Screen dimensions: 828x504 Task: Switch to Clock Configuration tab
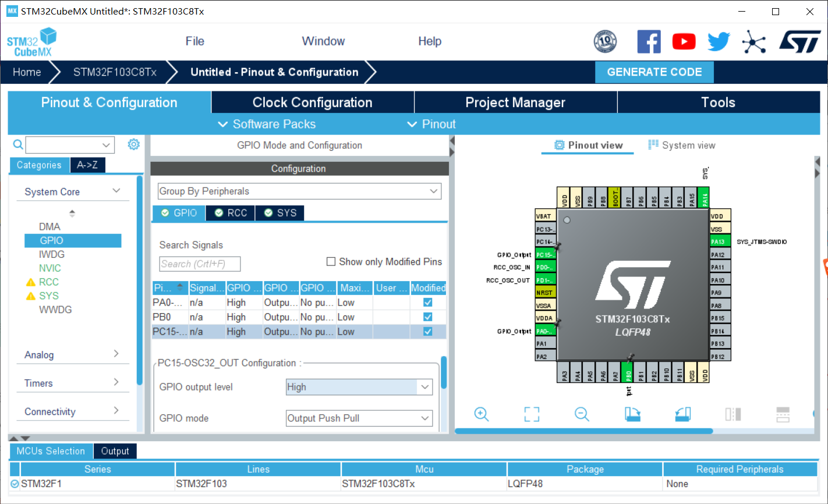pos(313,102)
